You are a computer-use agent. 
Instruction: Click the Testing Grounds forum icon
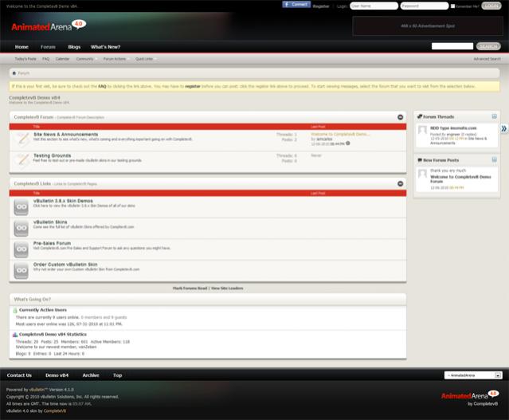pos(22,160)
